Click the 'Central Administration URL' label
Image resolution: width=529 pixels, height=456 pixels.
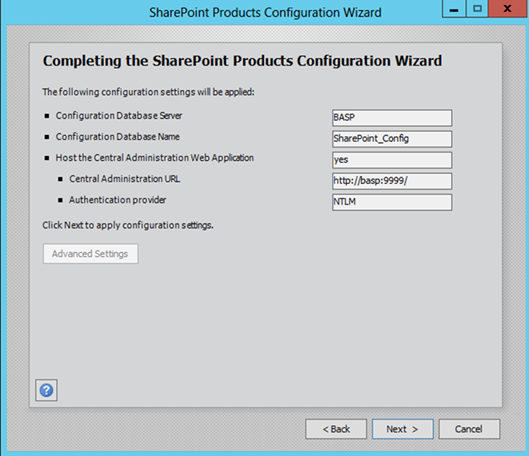click(x=124, y=179)
